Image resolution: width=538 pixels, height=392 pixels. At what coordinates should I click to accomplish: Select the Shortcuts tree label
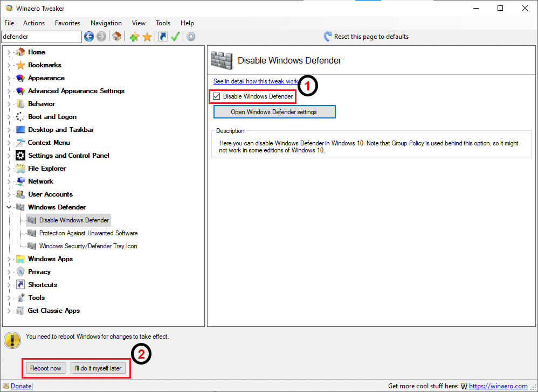[43, 285]
